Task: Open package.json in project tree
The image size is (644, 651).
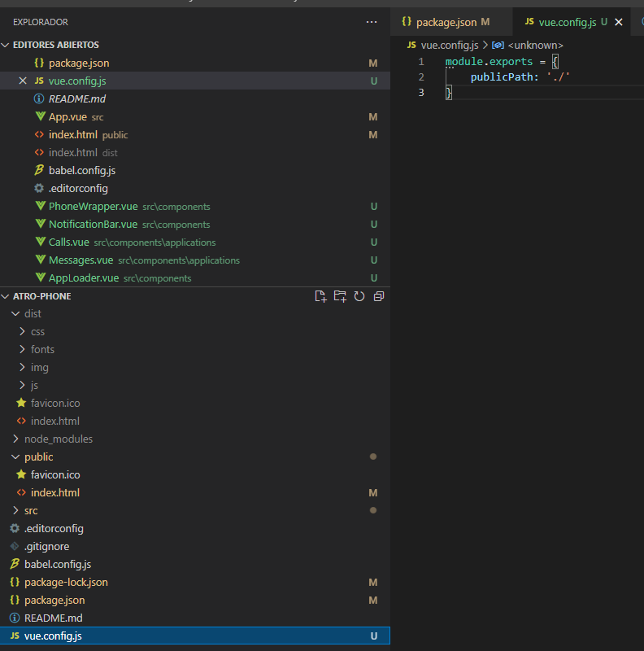Action: click(195, 601)
